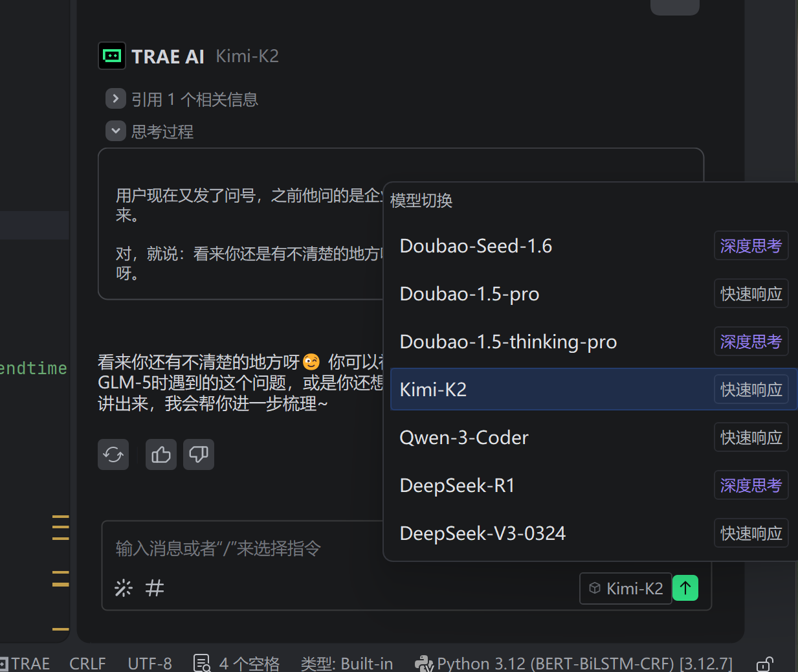Click the UTF-8 encoding status item
The image size is (798, 672).
pos(150,664)
